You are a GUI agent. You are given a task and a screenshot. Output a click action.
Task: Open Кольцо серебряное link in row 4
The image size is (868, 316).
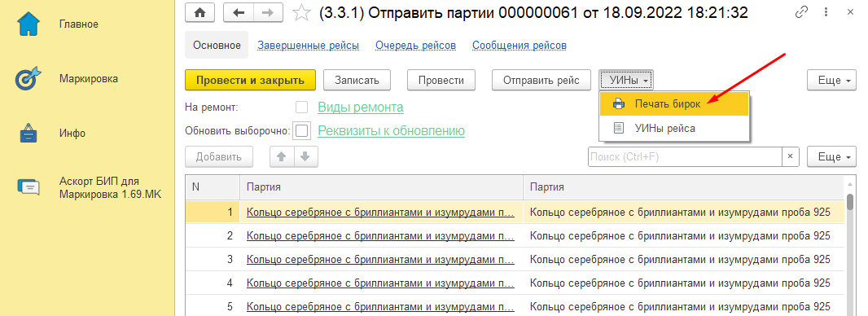coord(381,283)
